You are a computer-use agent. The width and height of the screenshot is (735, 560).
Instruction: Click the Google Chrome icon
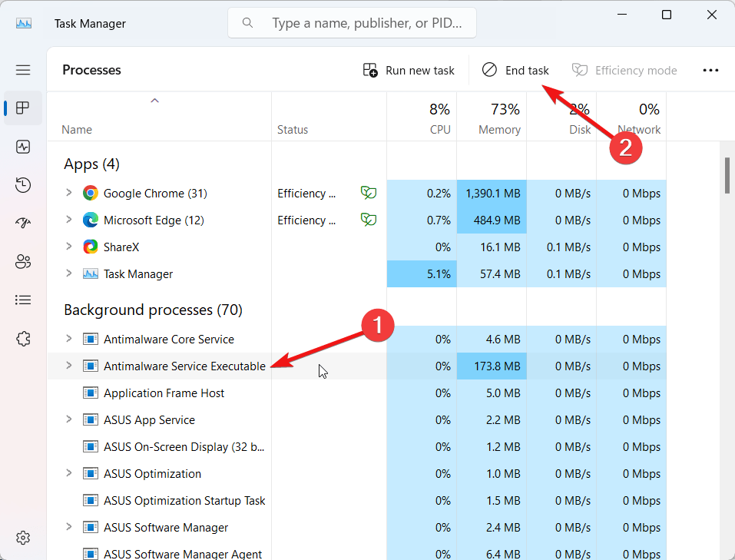(91, 193)
